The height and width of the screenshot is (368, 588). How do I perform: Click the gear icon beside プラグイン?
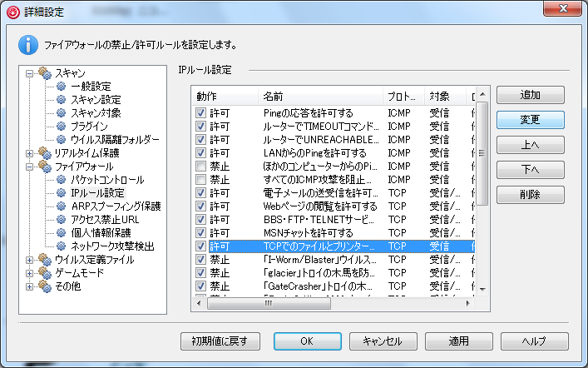tap(62, 127)
